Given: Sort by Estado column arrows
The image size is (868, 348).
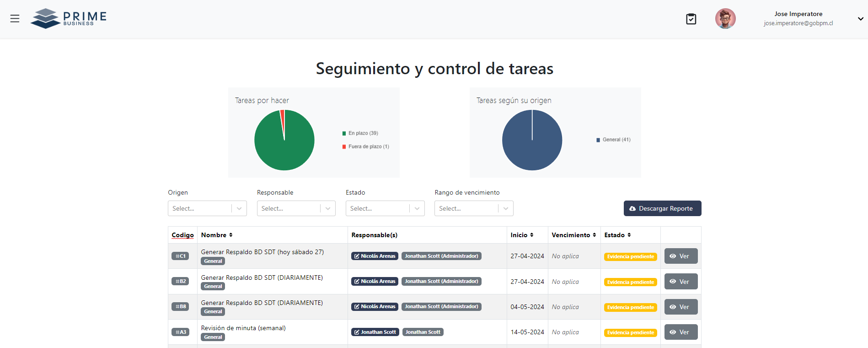Looking at the screenshot, I should pyautogui.click(x=629, y=235).
